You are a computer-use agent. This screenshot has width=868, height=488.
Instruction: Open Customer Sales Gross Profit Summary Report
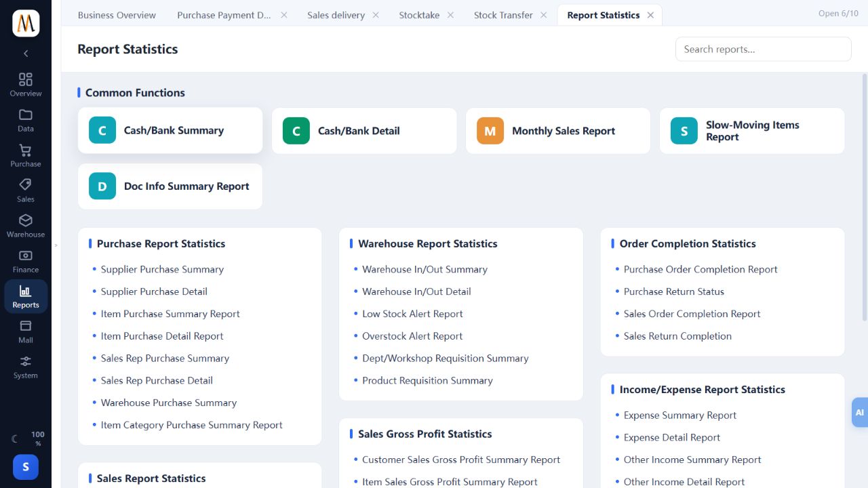[x=461, y=460]
